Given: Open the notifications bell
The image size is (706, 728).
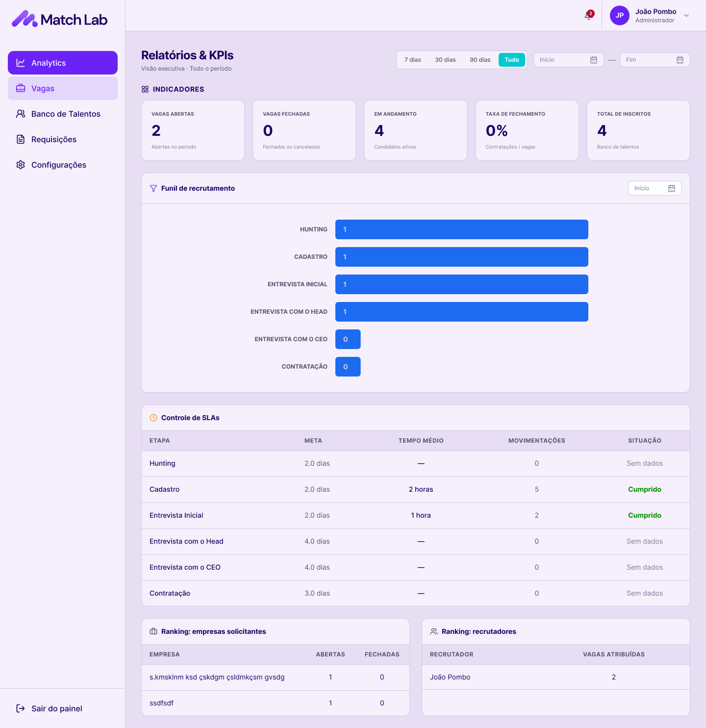Looking at the screenshot, I should [x=588, y=16].
